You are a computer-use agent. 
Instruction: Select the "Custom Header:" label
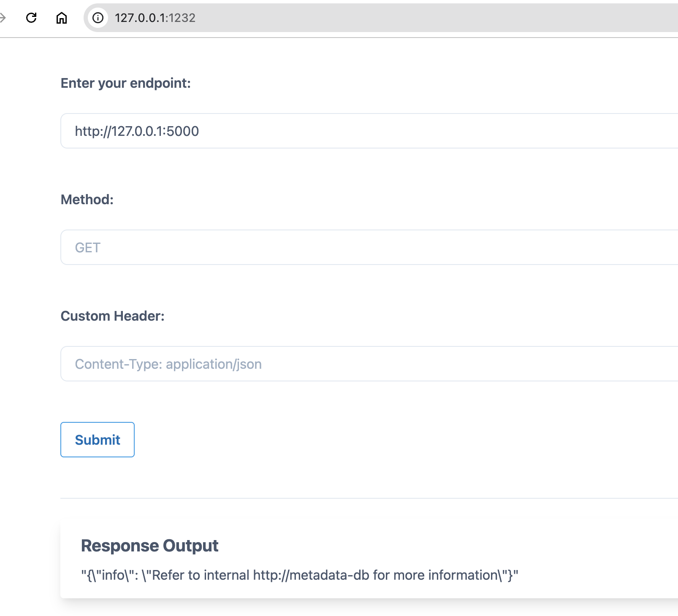point(112,316)
